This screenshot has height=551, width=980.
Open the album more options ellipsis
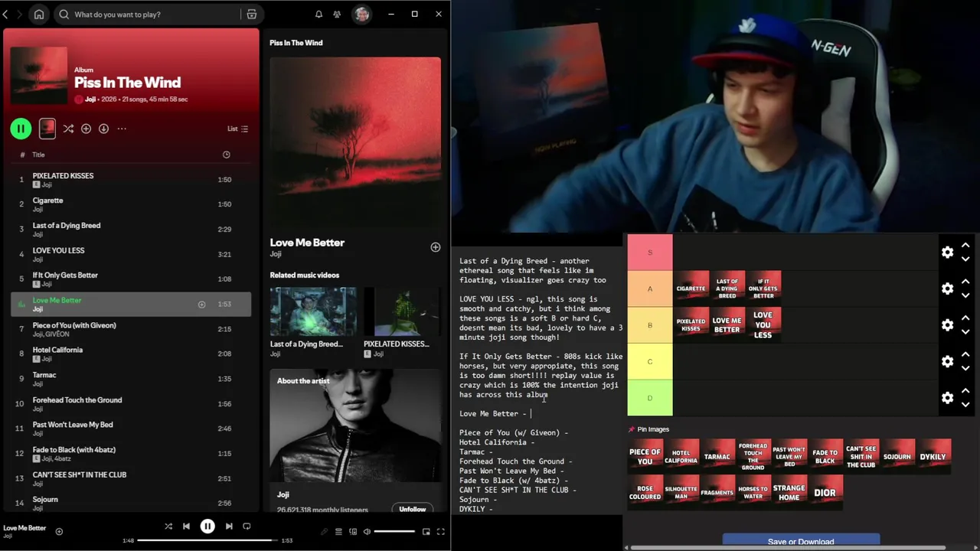pyautogui.click(x=122, y=129)
